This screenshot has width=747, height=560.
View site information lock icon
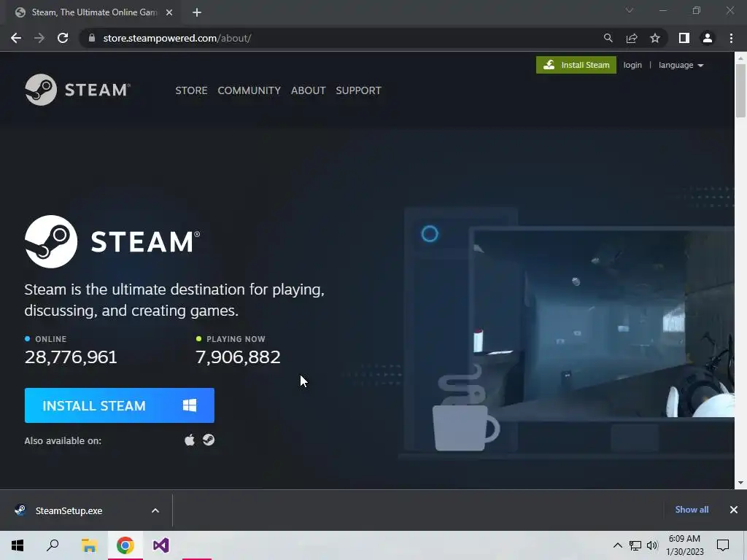tap(92, 38)
